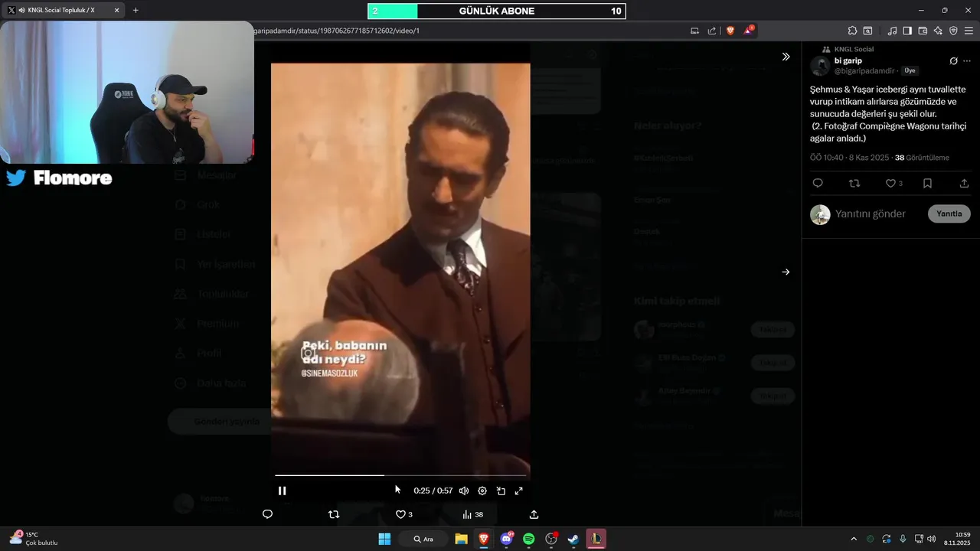Open bi garip's profile avatar

(x=820, y=66)
